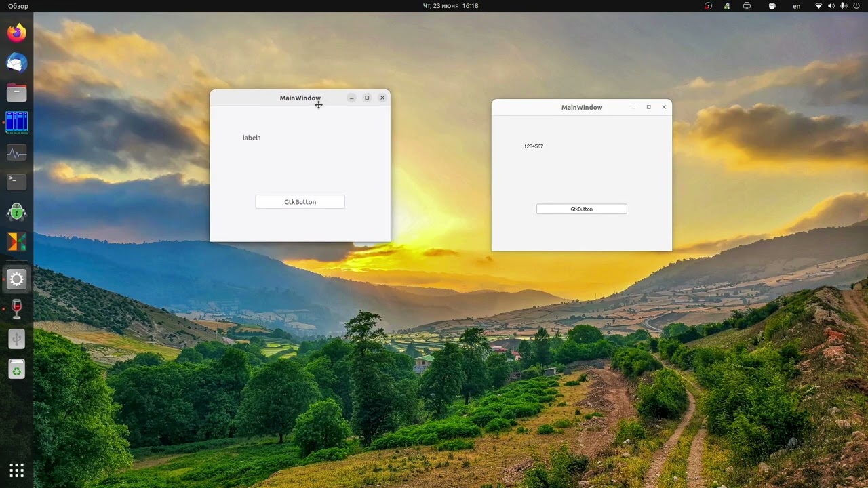This screenshot has width=868, height=488.
Task: Maximize the left MainWindow
Action: coord(367,98)
